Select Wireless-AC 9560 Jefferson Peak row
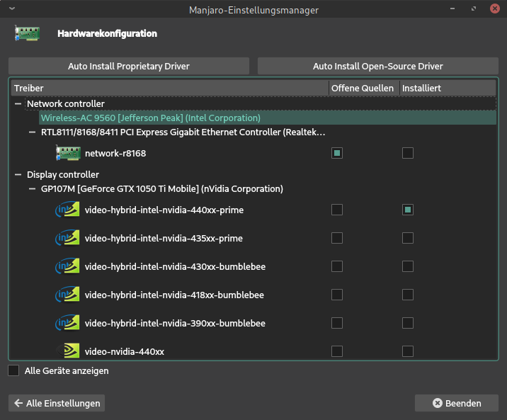This screenshot has width=507, height=420. (268, 118)
